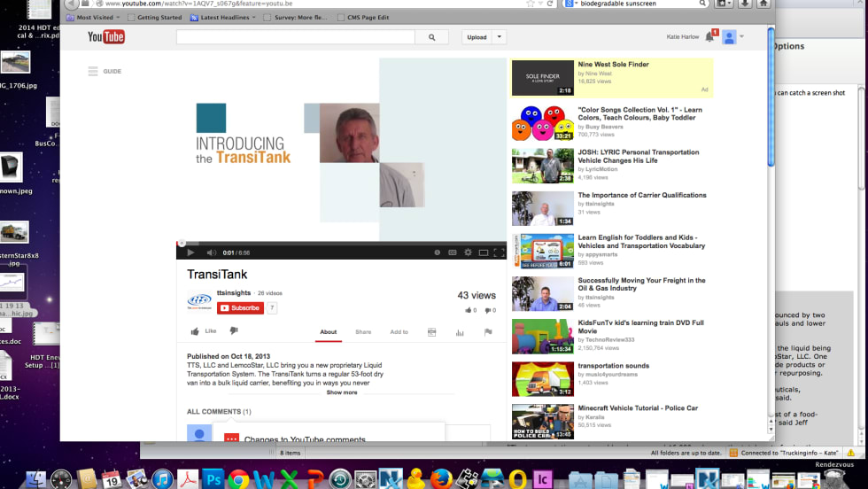Click the YouTube search magnifier button
The image size is (868, 489).
[x=432, y=37]
